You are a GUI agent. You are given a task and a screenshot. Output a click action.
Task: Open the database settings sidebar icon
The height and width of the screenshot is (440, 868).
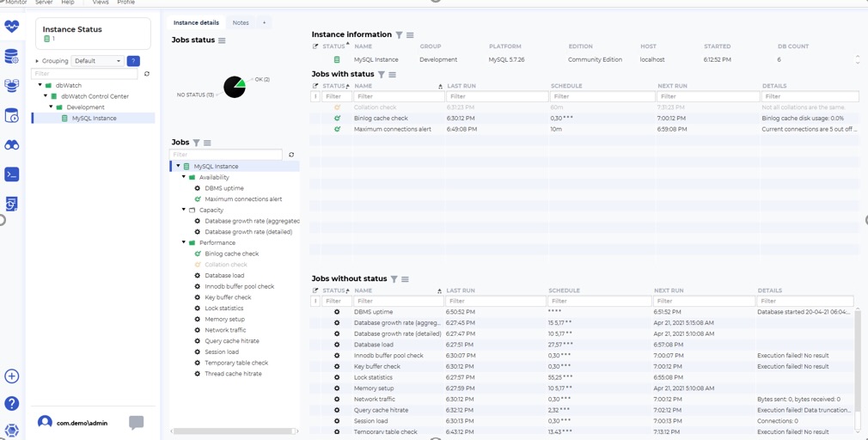click(12, 57)
